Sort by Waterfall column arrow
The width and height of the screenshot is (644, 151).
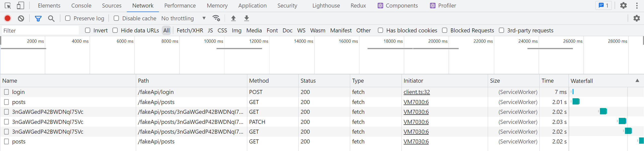click(x=637, y=81)
